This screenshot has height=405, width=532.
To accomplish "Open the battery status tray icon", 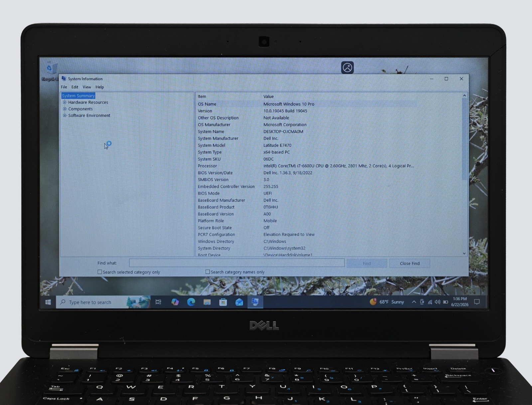I will [446, 302].
